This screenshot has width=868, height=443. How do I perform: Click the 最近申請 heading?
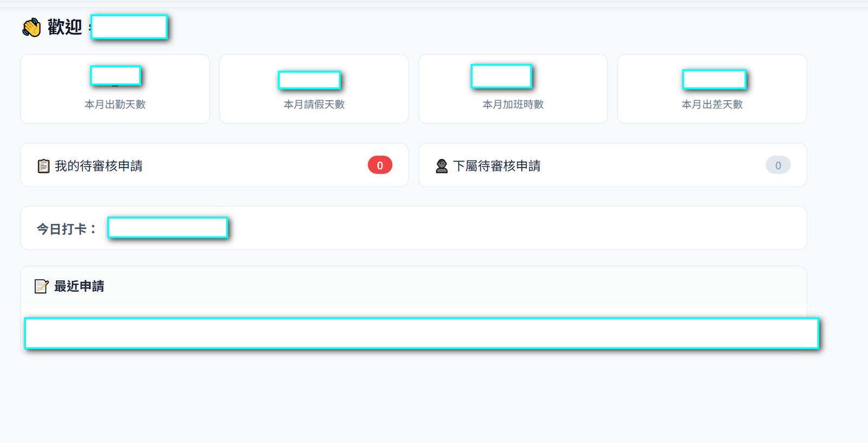79,286
